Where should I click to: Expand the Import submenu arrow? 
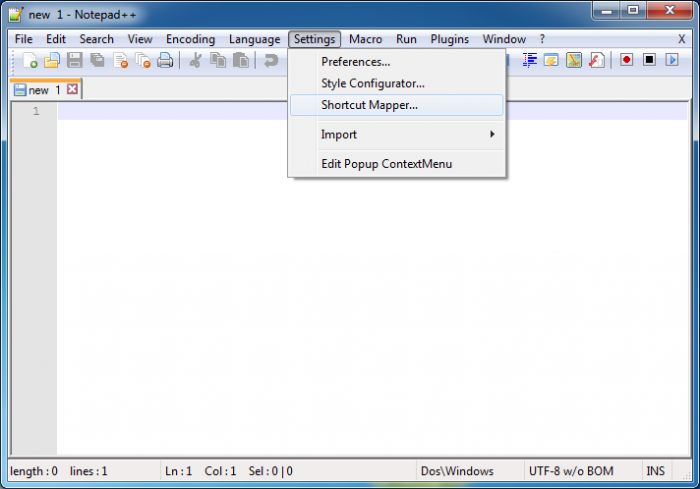point(492,134)
